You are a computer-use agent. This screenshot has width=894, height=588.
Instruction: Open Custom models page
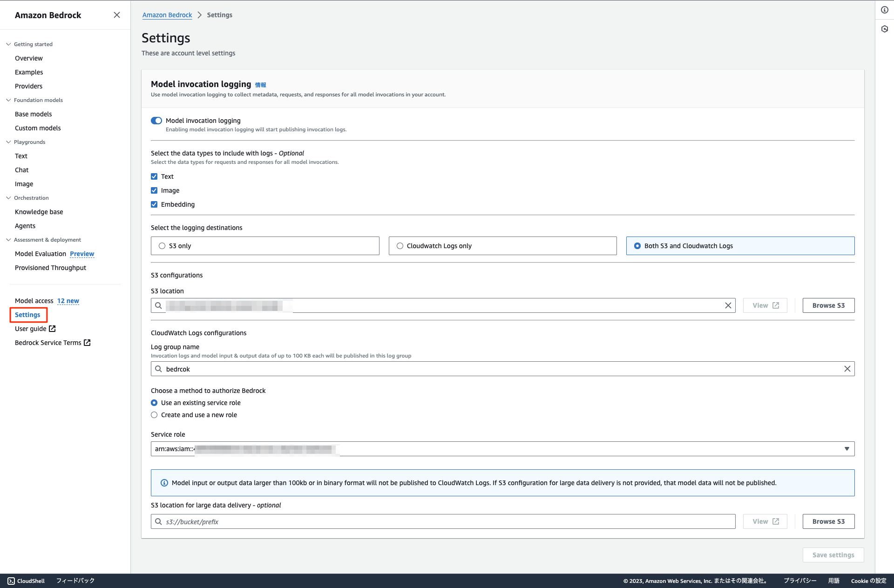38,128
